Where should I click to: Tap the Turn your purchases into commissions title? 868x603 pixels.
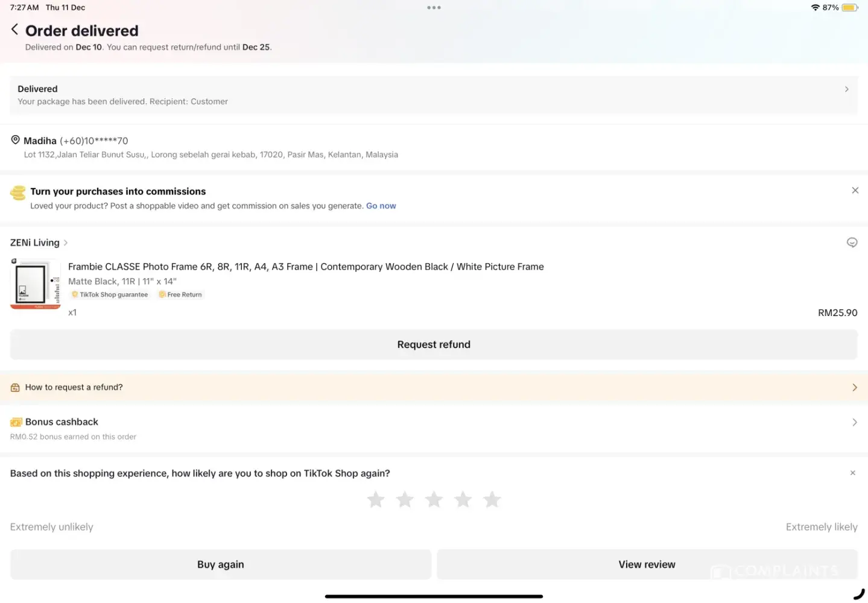[x=118, y=191]
